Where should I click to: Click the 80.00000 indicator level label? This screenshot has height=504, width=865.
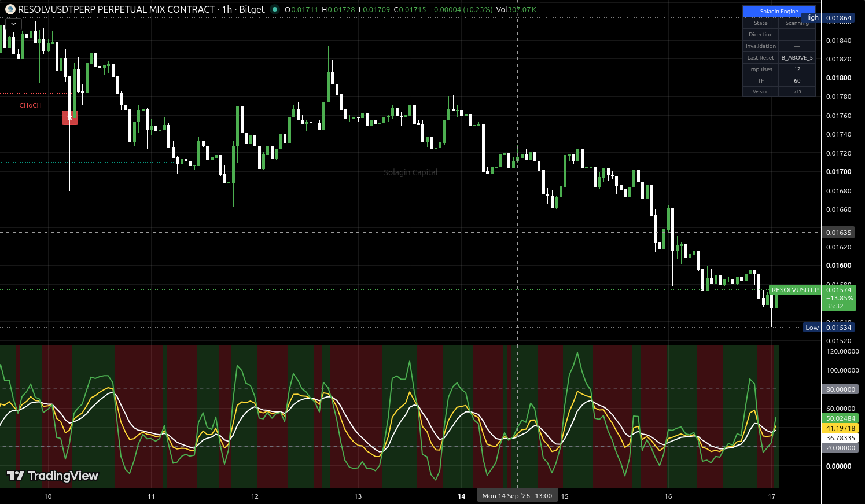[x=841, y=389]
